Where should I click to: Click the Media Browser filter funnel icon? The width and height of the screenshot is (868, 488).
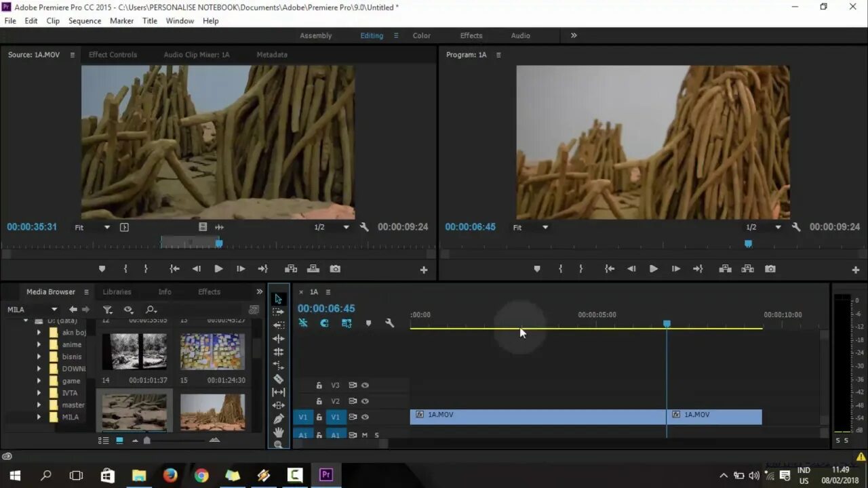click(107, 310)
